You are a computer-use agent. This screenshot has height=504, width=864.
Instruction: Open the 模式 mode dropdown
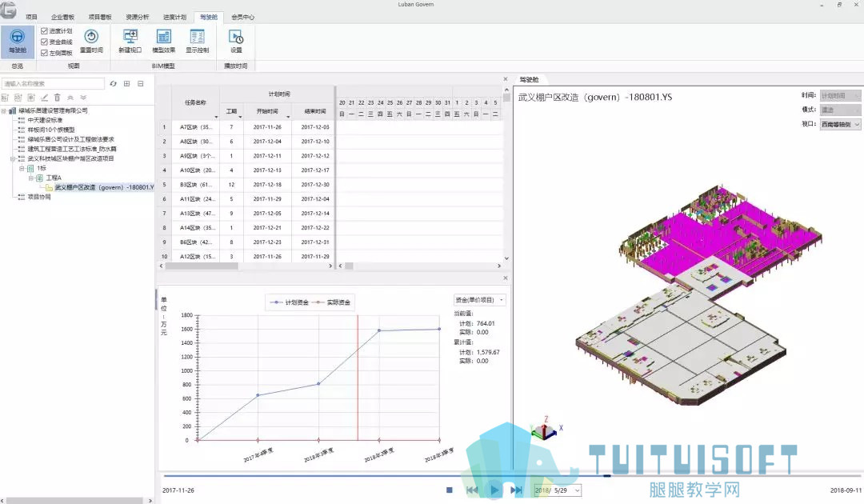point(840,110)
